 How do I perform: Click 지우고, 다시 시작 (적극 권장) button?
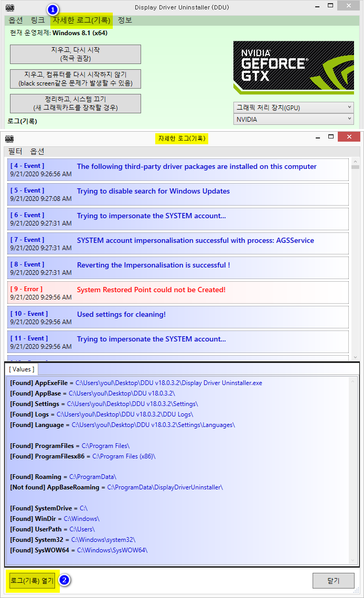(76, 54)
